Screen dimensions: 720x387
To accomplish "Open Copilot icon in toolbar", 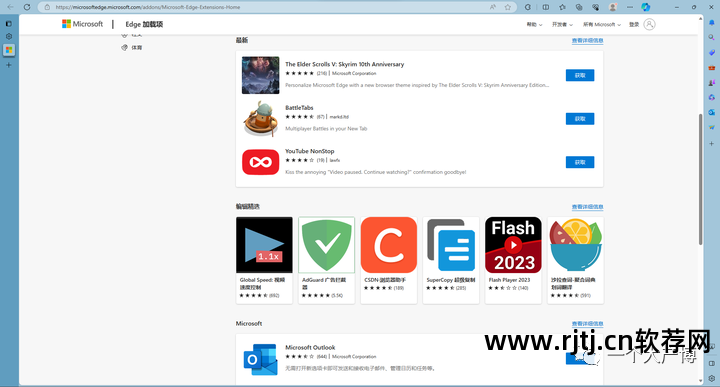I will [646, 7].
